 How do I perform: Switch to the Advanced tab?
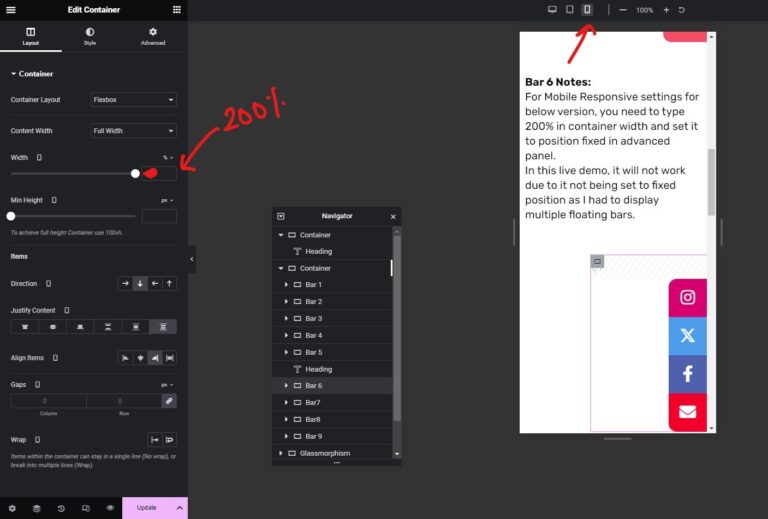point(152,37)
